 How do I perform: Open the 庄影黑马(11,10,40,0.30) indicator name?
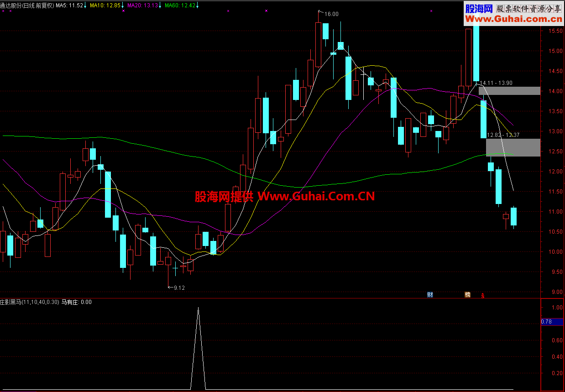click(30, 302)
